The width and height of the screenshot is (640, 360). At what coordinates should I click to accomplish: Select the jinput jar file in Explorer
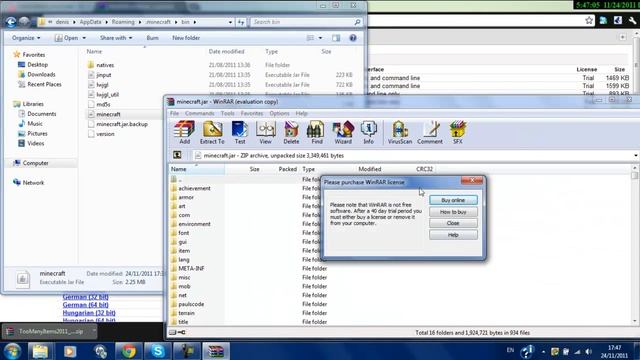click(104, 75)
